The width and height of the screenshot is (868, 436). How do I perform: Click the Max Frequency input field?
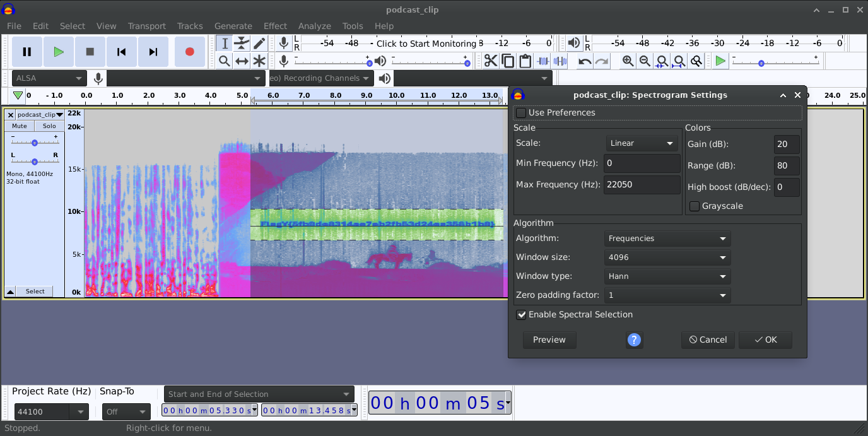point(642,185)
